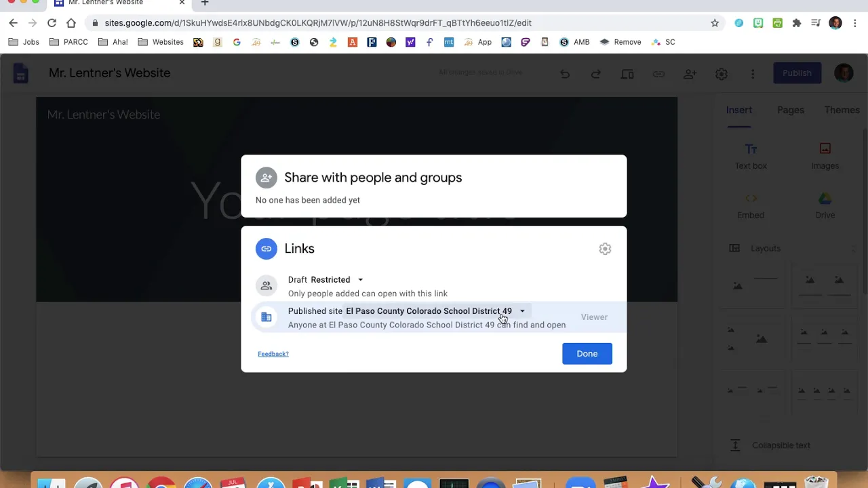Open the Preview devices icon
The height and width of the screenshot is (488, 868).
(x=627, y=74)
